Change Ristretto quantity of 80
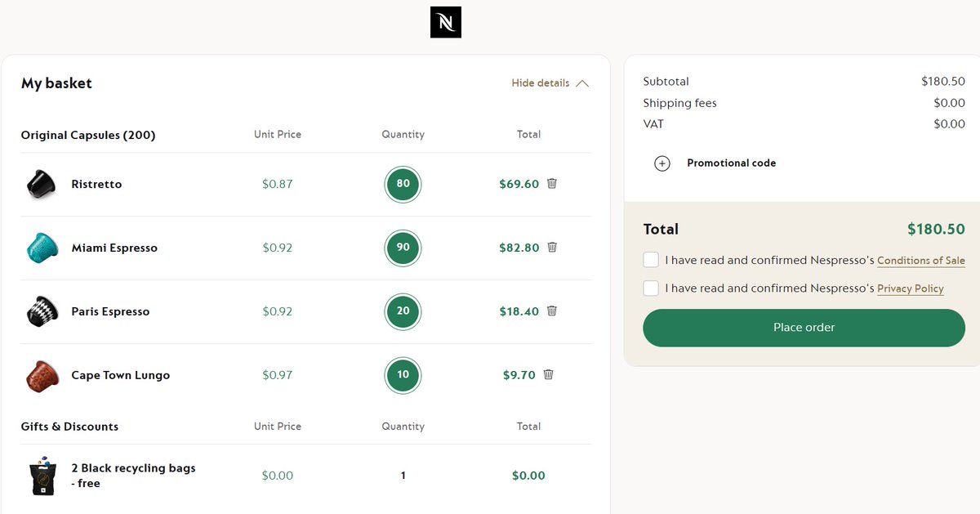 (403, 184)
